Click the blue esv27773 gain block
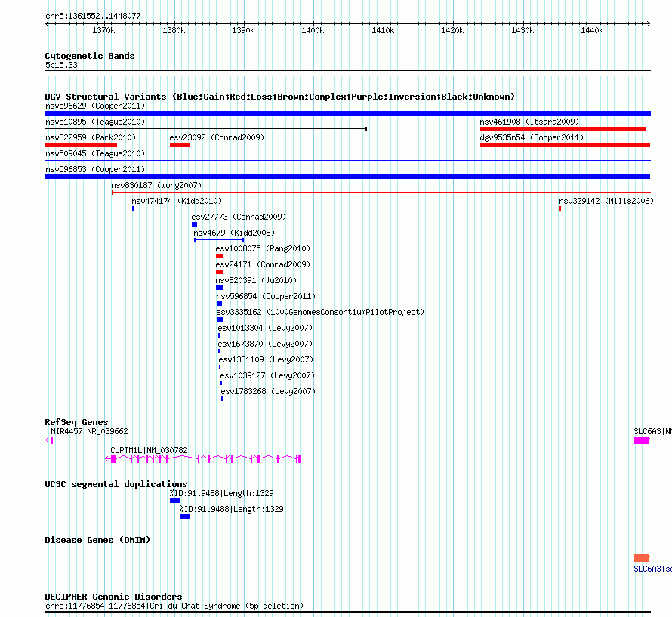 (195, 224)
